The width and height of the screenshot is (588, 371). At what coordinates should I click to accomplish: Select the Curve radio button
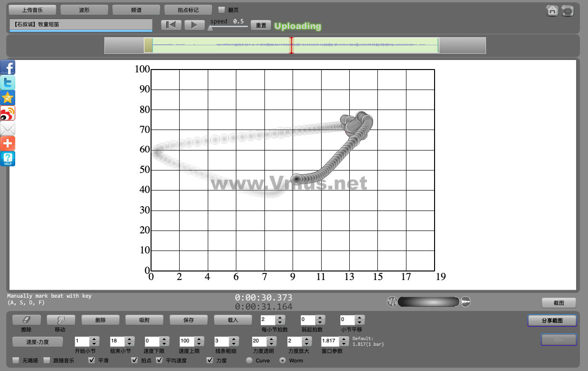(x=249, y=361)
